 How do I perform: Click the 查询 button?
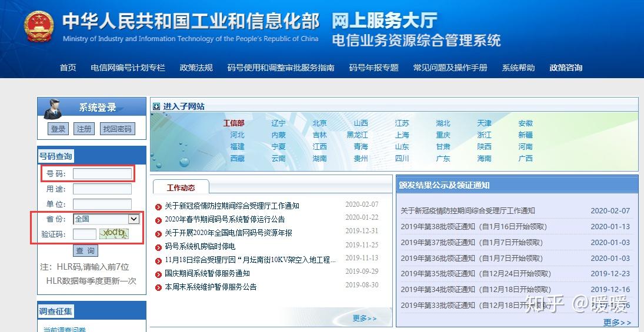85,250
